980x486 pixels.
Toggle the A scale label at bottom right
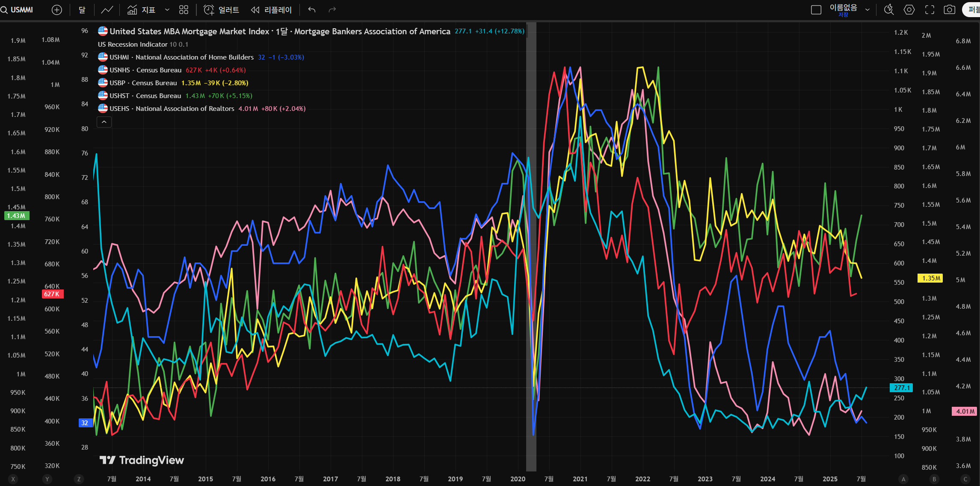click(x=903, y=479)
